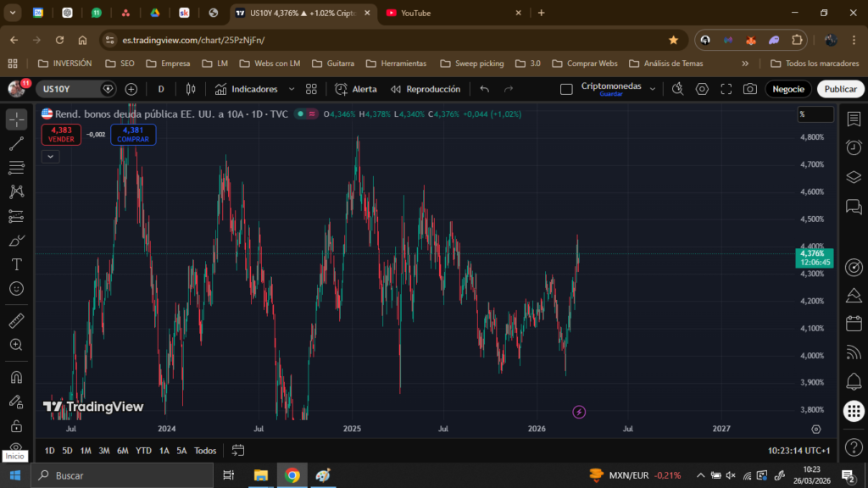This screenshot has height=488, width=868.
Task: Expand the Criptomonedas layout dropdown arrow
Action: point(651,89)
